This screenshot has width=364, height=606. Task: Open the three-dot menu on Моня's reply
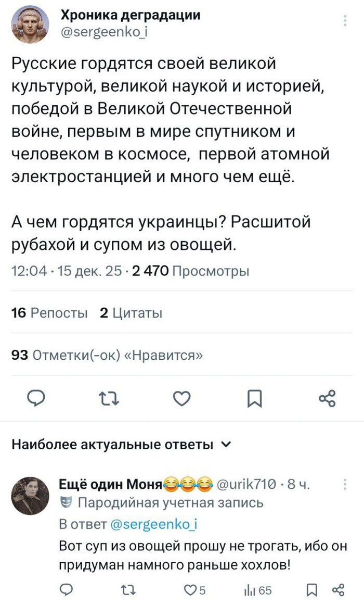point(345,484)
